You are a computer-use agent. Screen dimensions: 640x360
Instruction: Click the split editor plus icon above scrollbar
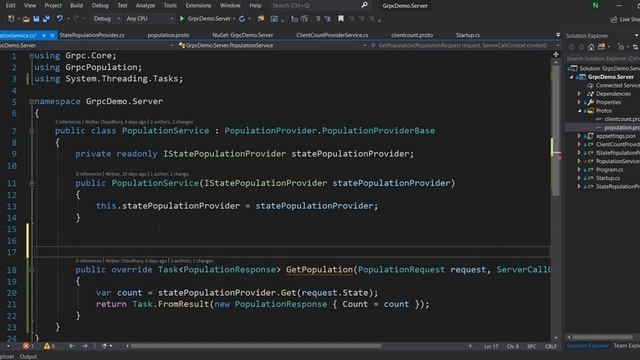(556, 54)
